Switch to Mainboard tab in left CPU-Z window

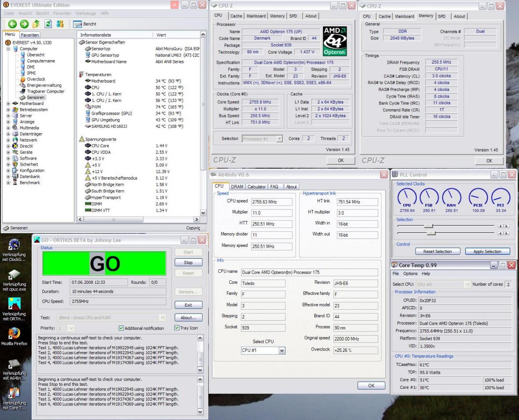click(x=256, y=16)
